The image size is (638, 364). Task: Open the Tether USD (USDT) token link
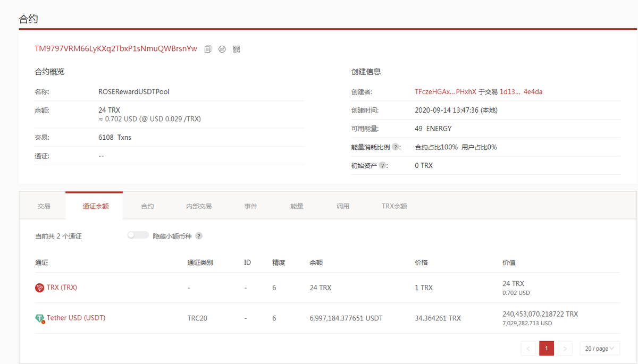pyautogui.click(x=76, y=318)
